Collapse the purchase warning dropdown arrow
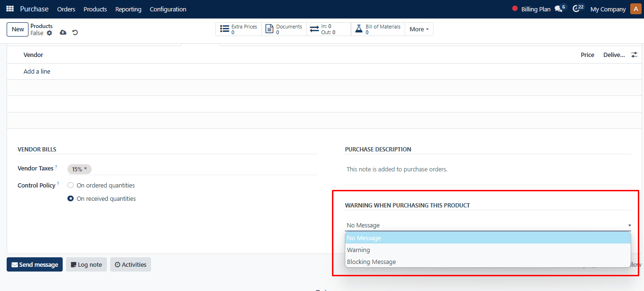 (629, 225)
